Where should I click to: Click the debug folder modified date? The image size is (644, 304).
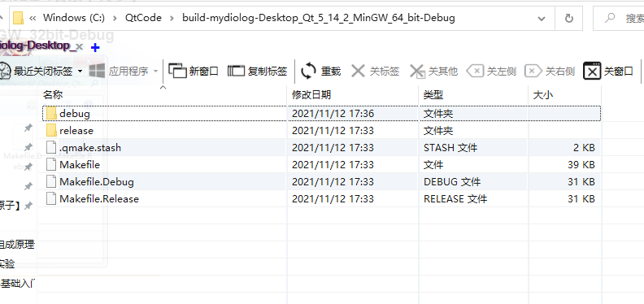click(x=333, y=113)
